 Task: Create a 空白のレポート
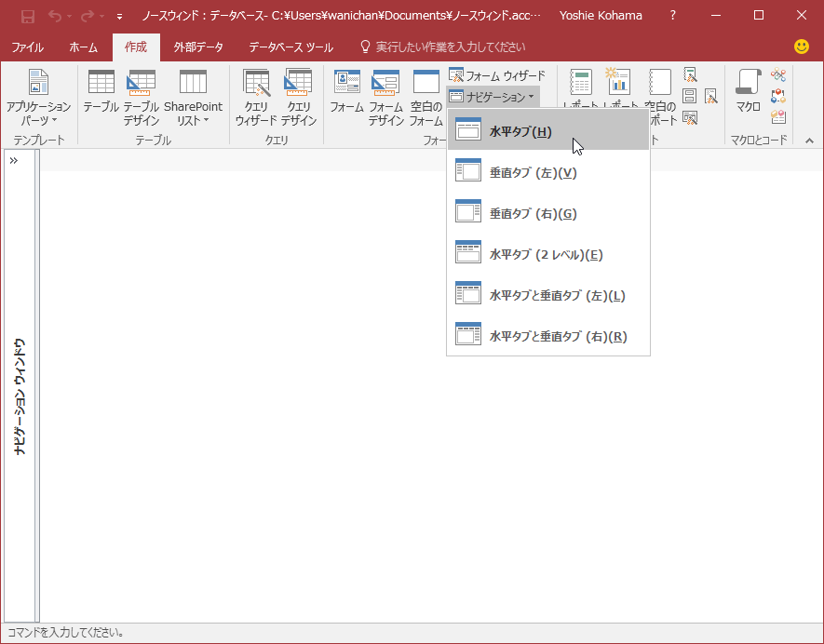660,83
